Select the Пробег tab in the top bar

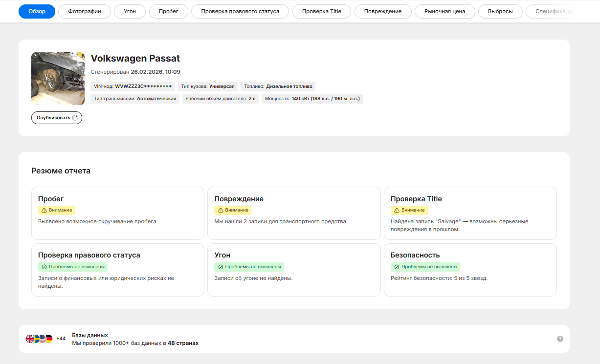point(169,11)
